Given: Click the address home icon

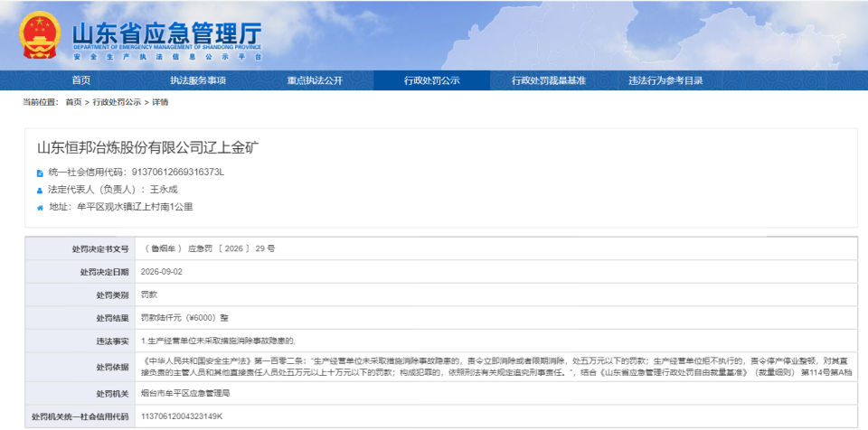Looking at the screenshot, I should 40,208.
